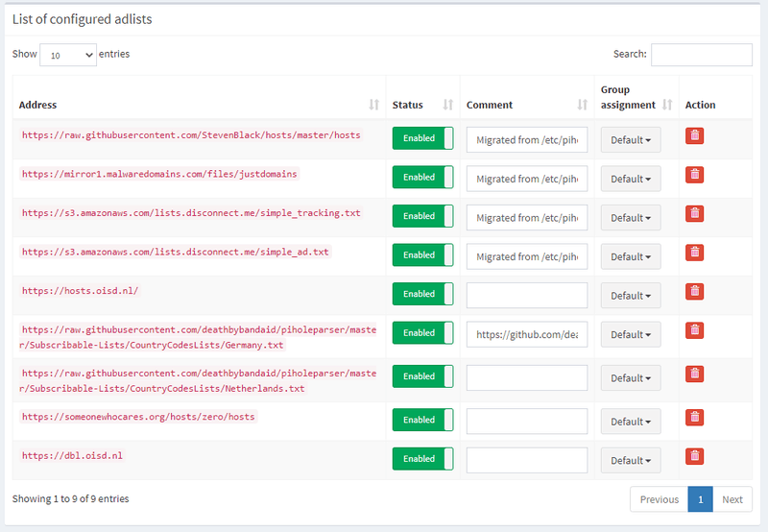Viewport: 768px width, 532px height.
Task: Open the entries-per-page dropdown
Action: (x=68, y=56)
